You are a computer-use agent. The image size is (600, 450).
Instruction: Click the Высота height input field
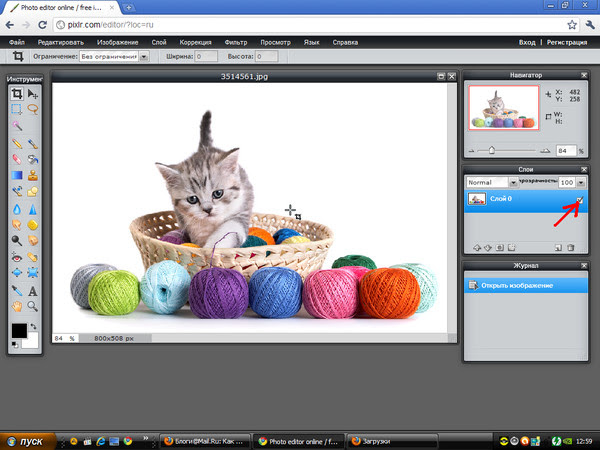tap(266, 57)
